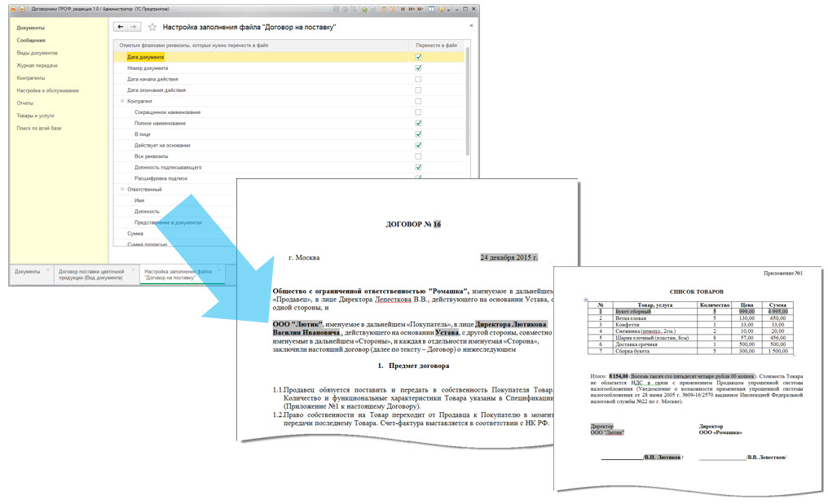Open the Журнал передачи section
Viewport: 828px width, 504px height.
tap(37, 66)
